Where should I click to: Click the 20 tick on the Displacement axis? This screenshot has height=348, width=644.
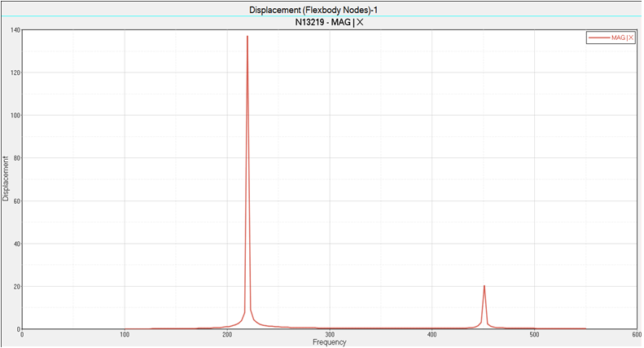(x=16, y=287)
